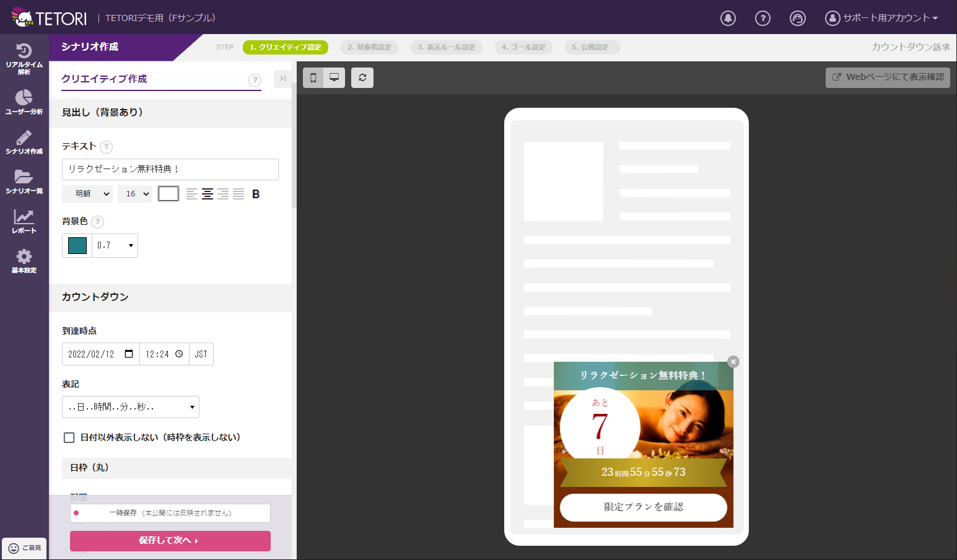
Task: Toggle bold text formatting
Action: [x=256, y=194]
